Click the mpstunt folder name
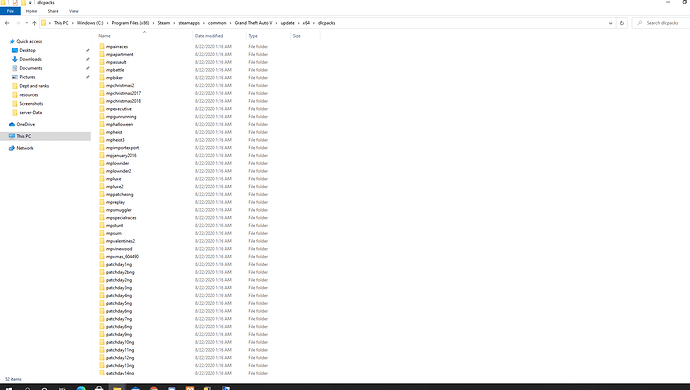The image size is (690, 390). 114,225
